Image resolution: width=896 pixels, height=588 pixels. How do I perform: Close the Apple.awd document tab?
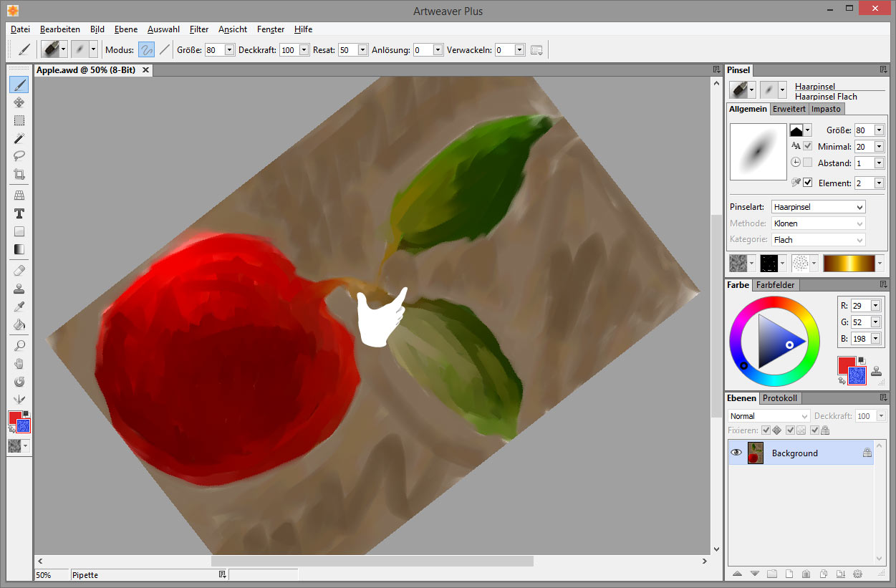145,70
